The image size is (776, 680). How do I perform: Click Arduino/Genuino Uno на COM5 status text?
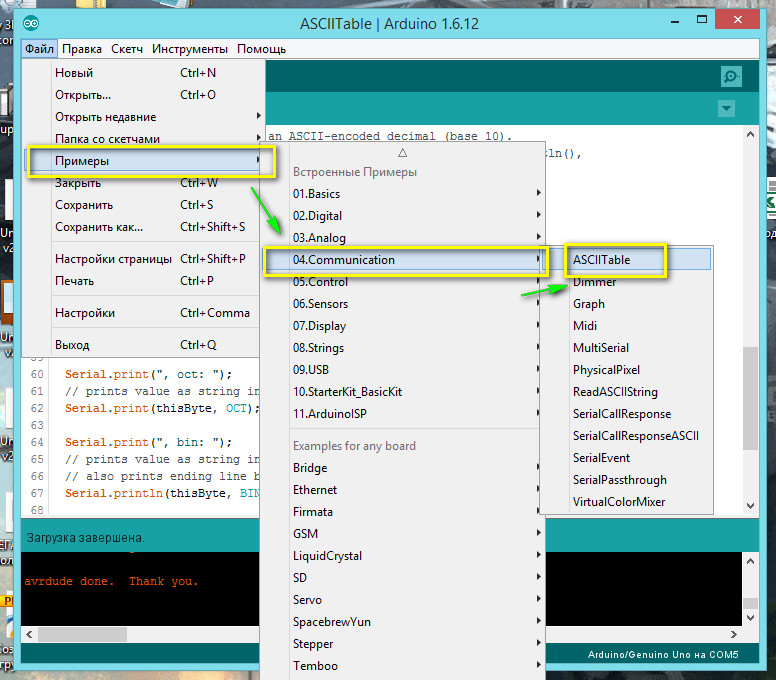[x=663, y=654]
